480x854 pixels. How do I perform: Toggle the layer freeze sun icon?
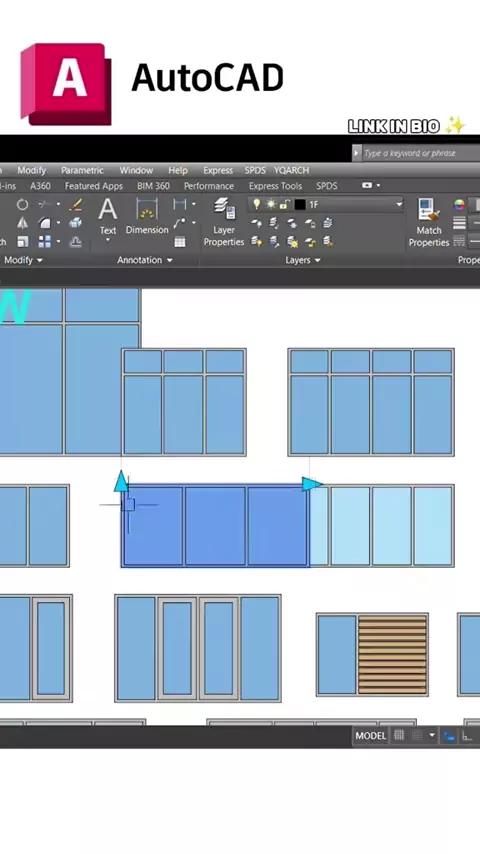(x=271, y=204)
